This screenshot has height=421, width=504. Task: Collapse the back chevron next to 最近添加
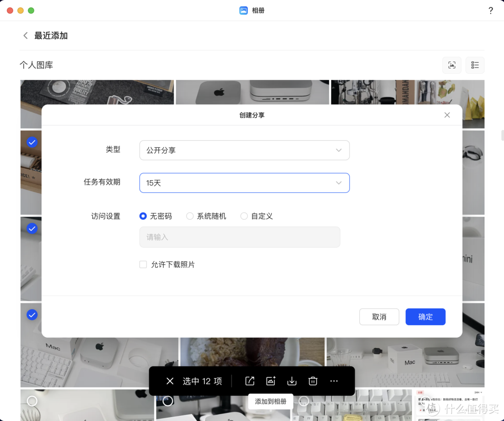(x=26, y=35)
